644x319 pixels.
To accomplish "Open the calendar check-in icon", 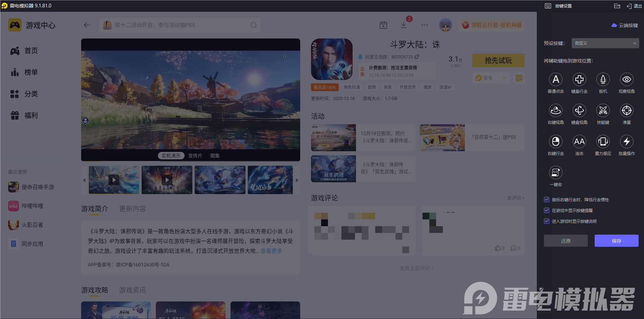I will point(383,25).
